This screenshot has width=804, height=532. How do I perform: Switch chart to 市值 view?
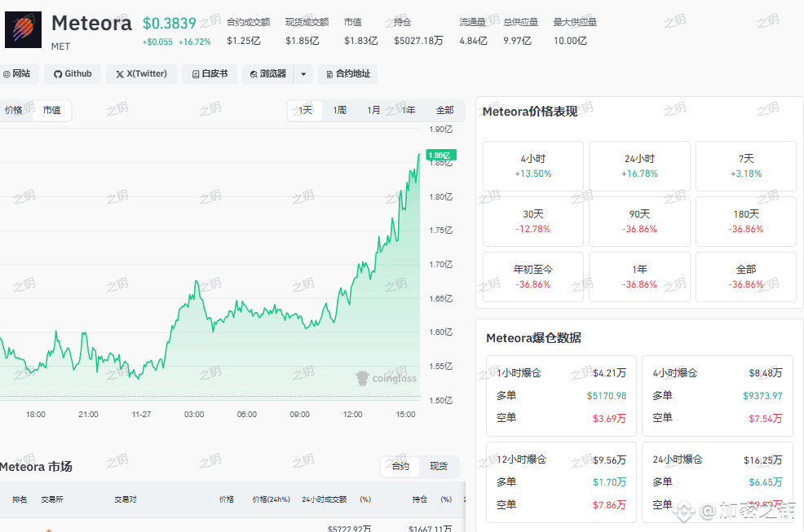(x=52, y=110)
